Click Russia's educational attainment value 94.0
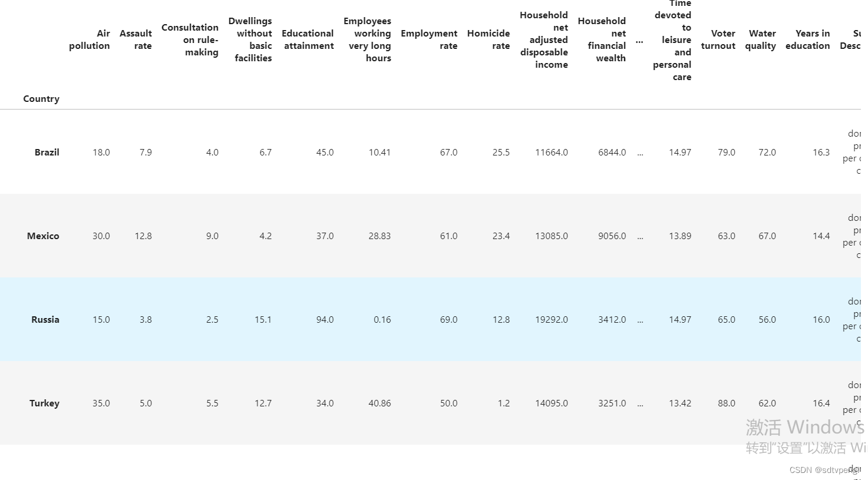Viewport: 868px width, 480px height. click(325, 319)
